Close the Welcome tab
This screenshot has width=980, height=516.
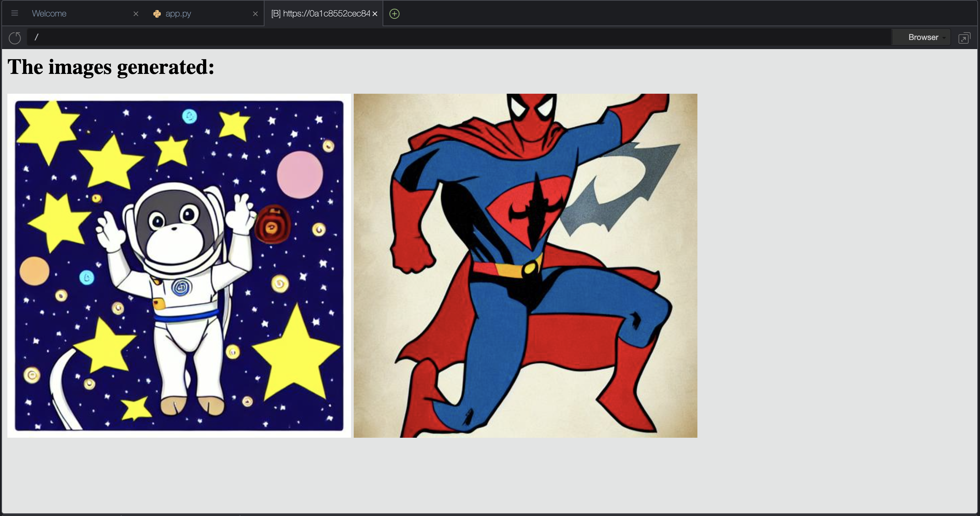coord(136,14)
